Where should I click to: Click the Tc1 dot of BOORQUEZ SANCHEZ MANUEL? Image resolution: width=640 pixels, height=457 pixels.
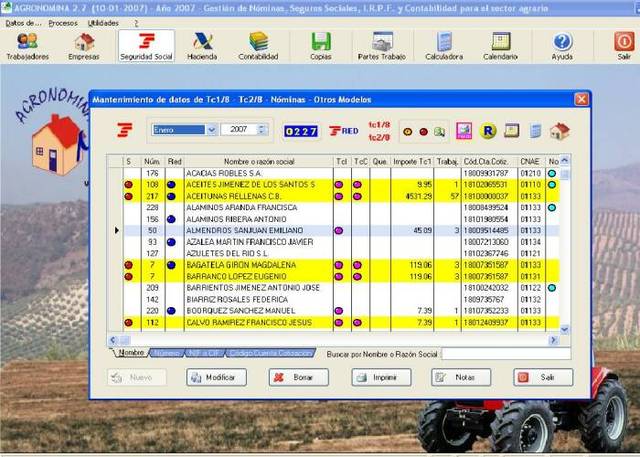[x=339, y=311]
